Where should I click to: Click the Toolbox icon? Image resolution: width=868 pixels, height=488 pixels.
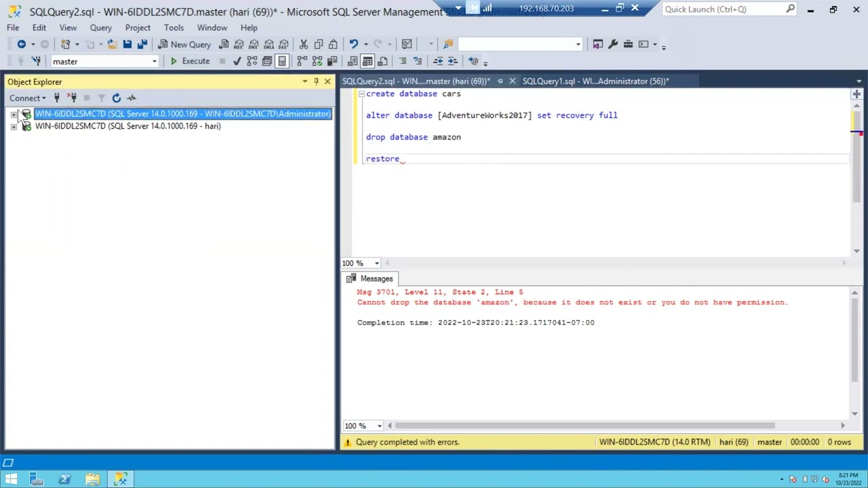coord(628,44)
